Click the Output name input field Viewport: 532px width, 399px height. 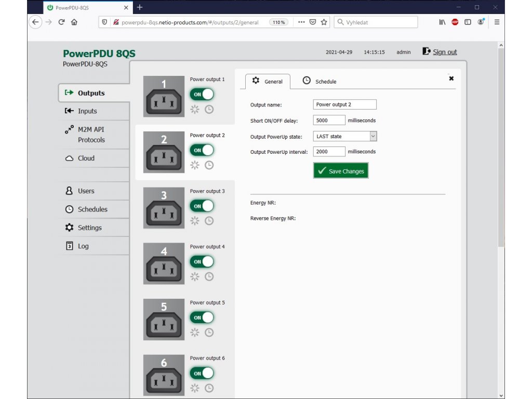coord(345,104)
